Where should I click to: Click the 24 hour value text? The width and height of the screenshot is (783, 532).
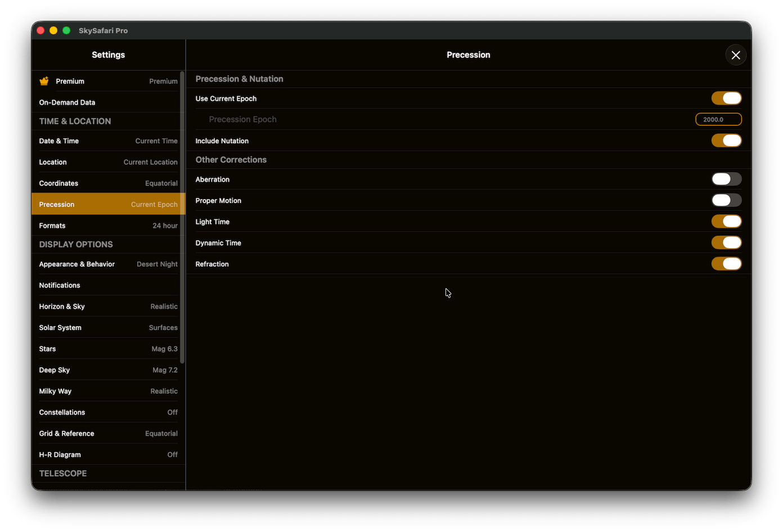(x=165, y=226)
